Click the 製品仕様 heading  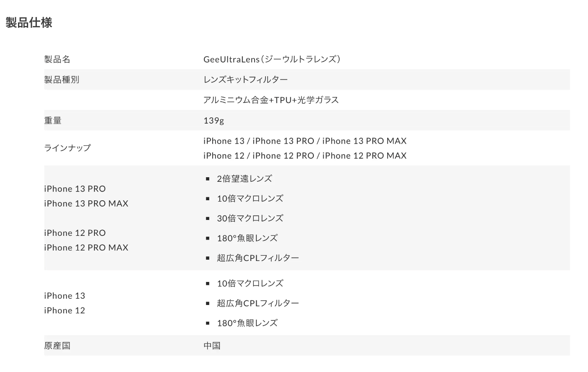[29, 23]
